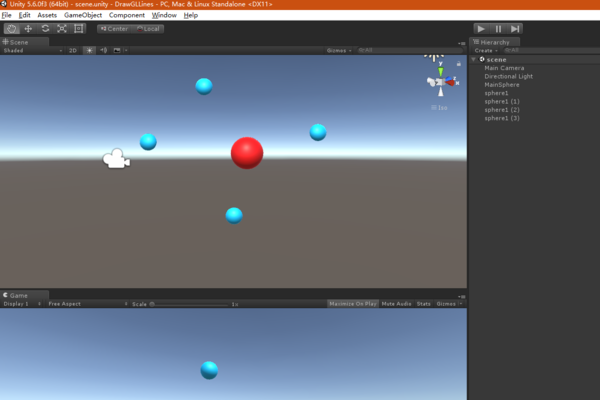This screenshot has width=600, height=400.
Task: Select the Rotate tool
Action: click(x=45, y=29)
